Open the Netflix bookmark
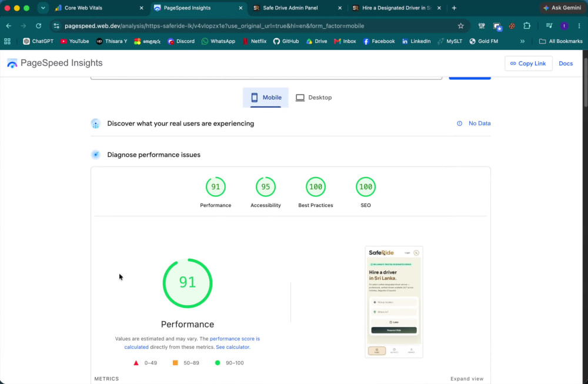The width and height of the screenshot is (588, 384). click(x=255, y=41)
